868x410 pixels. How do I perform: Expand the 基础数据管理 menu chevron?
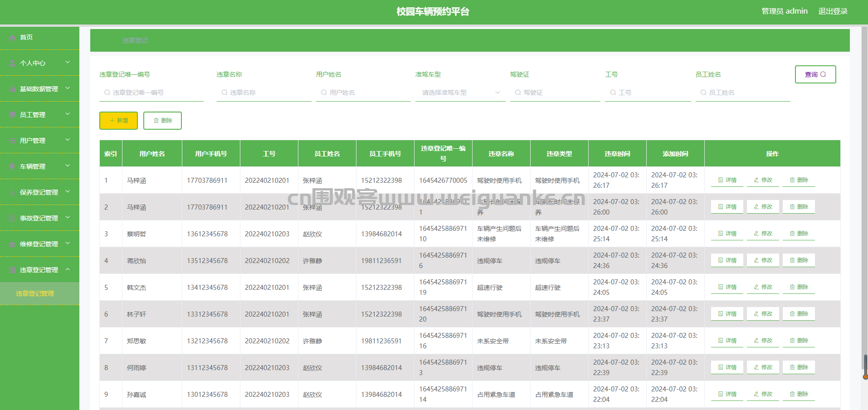pos(68,88)
